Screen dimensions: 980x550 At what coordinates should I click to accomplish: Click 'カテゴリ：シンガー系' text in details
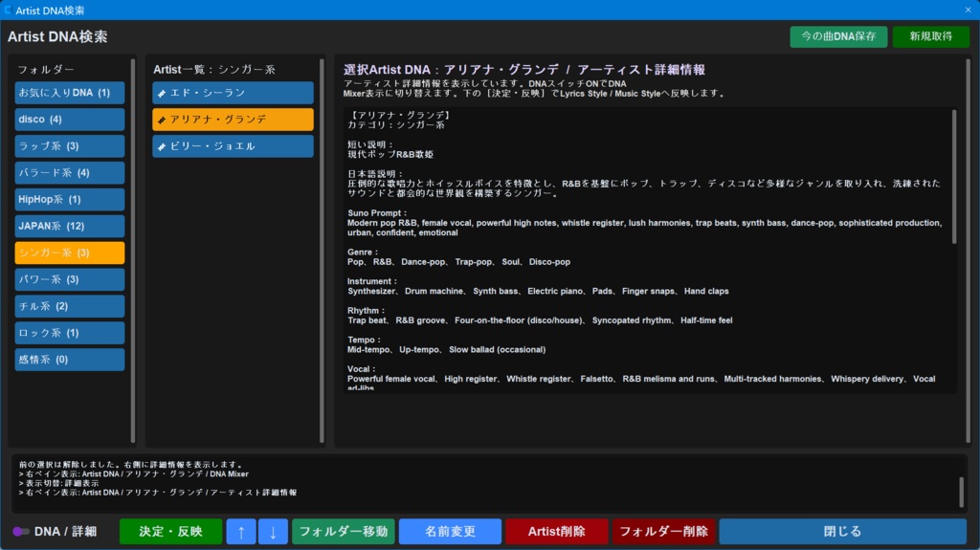396,125
